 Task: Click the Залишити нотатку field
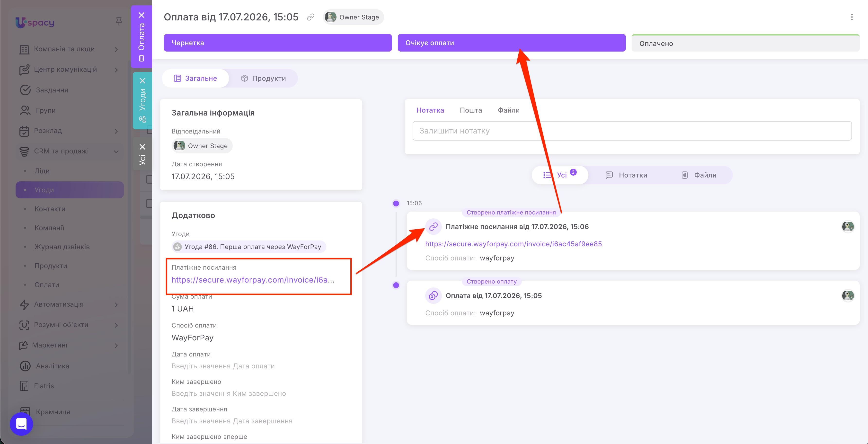click(632, 131)
